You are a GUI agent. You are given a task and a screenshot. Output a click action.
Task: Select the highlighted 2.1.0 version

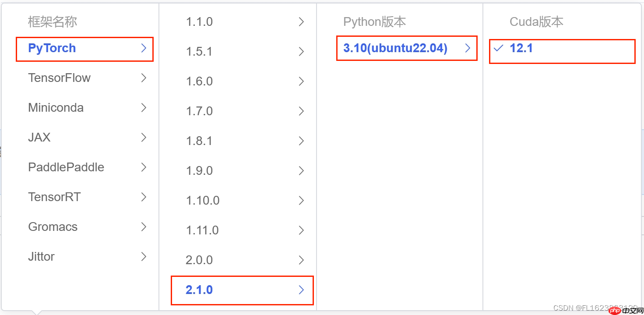[199, 290]
